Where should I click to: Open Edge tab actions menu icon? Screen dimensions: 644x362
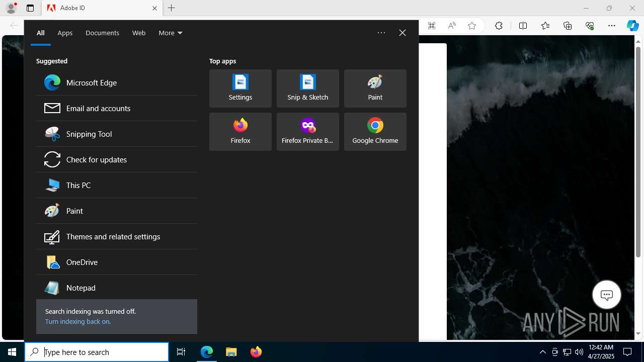(30, 8)
